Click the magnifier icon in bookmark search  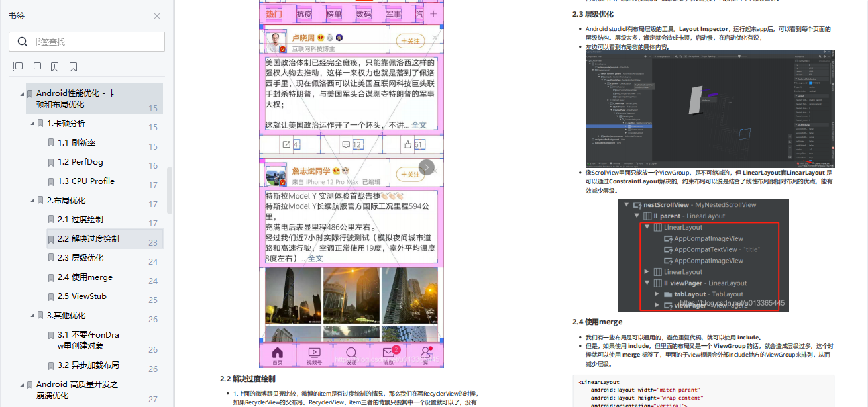pos(23,42)
